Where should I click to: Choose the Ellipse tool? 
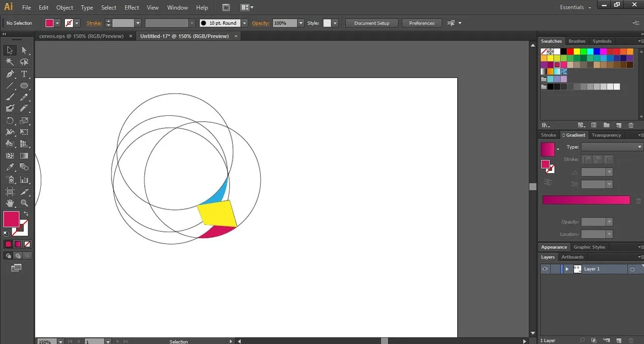(24, 86)
